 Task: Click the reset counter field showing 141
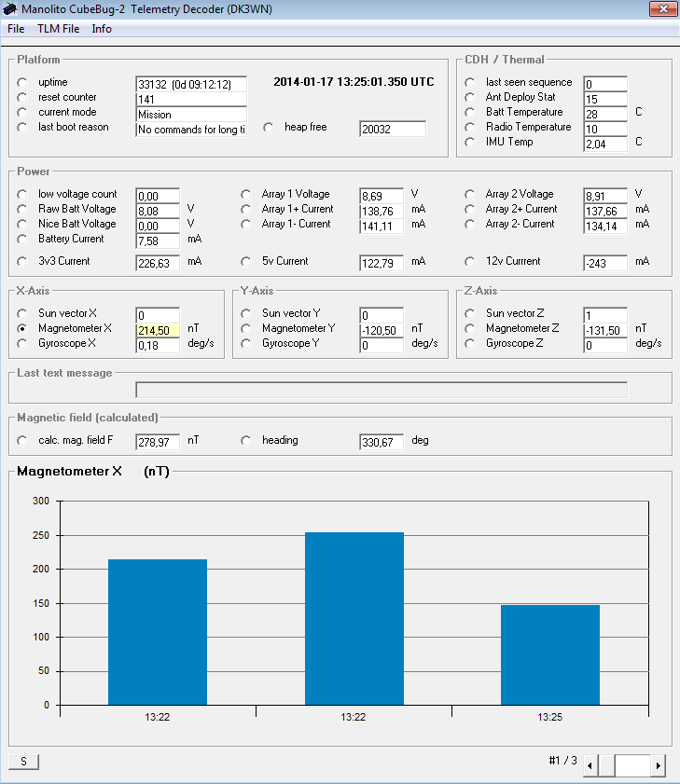coord(191,100)
